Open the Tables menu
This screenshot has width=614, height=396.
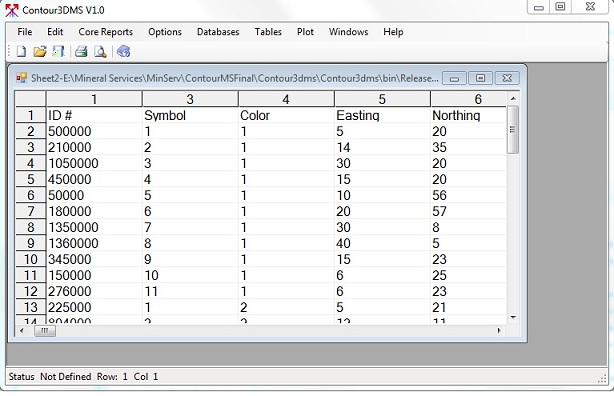[268, 32]
